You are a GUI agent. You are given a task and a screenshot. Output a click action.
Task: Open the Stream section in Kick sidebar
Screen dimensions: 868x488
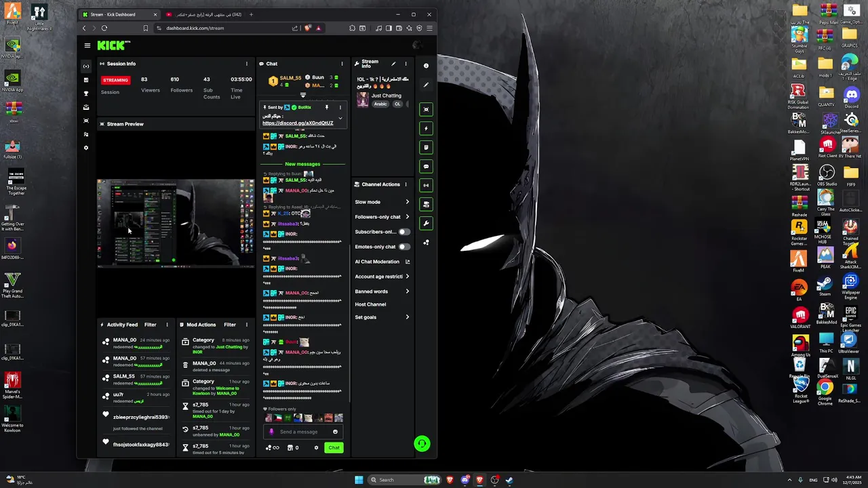[85, 66]
